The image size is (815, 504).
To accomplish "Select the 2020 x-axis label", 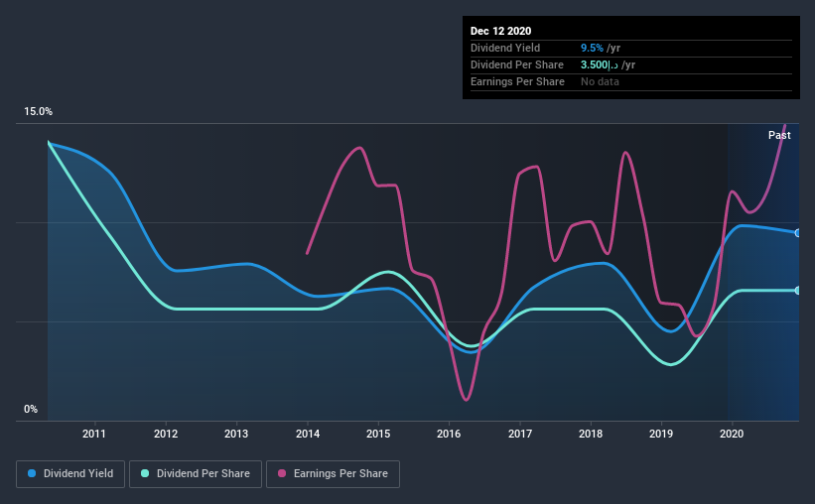I will coord(732,434).
